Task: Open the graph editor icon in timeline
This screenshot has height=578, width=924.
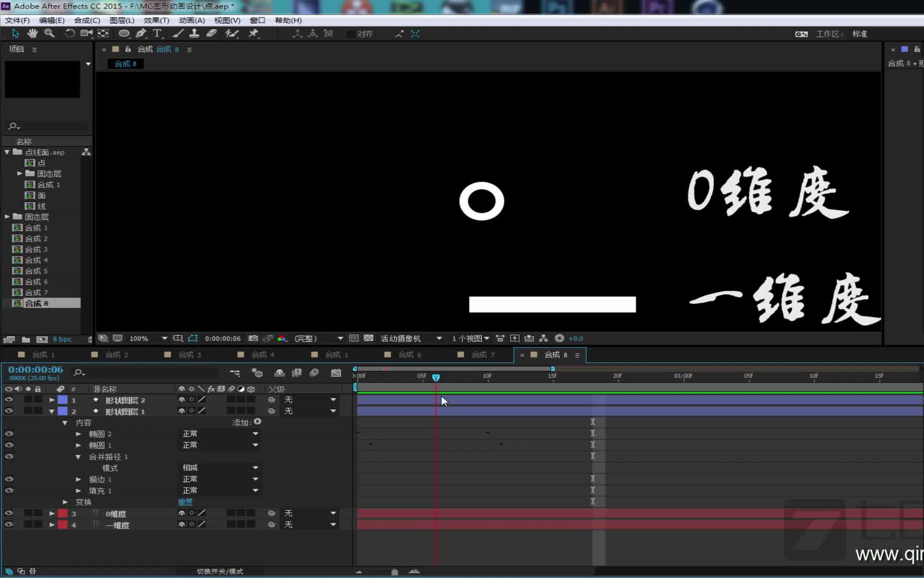Action: (336, 372)
